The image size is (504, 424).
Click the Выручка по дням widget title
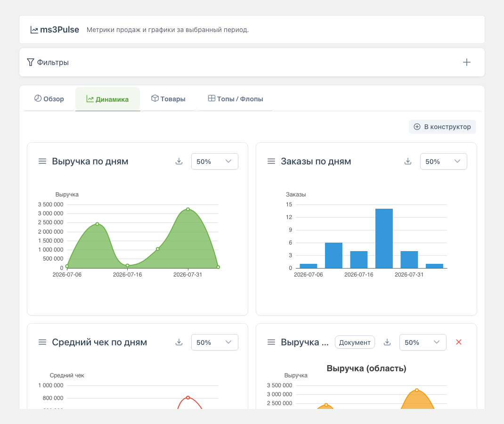pyautogui.click(x=90, y=162)
